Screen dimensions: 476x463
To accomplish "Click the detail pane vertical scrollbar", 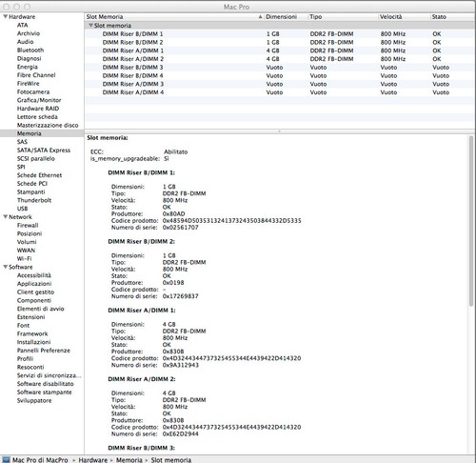I will 471,221.
